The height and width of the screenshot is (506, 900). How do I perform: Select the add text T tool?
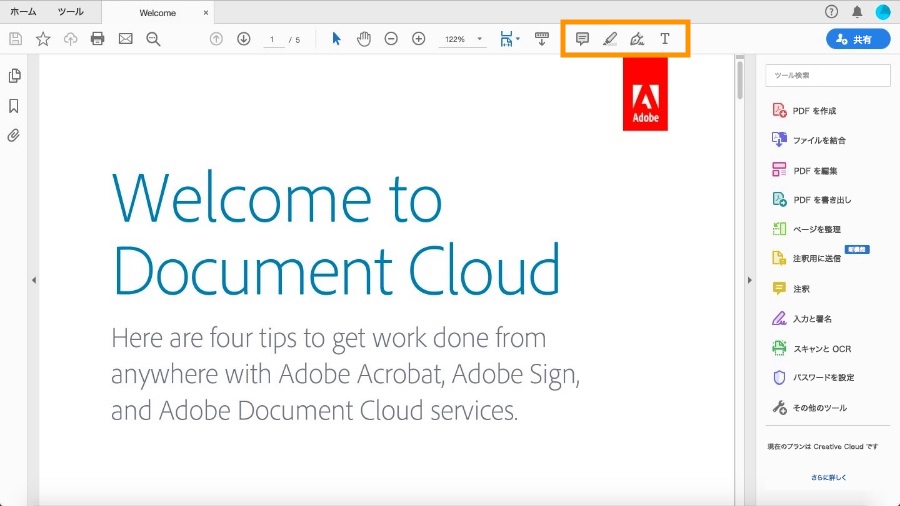point(665,39)
